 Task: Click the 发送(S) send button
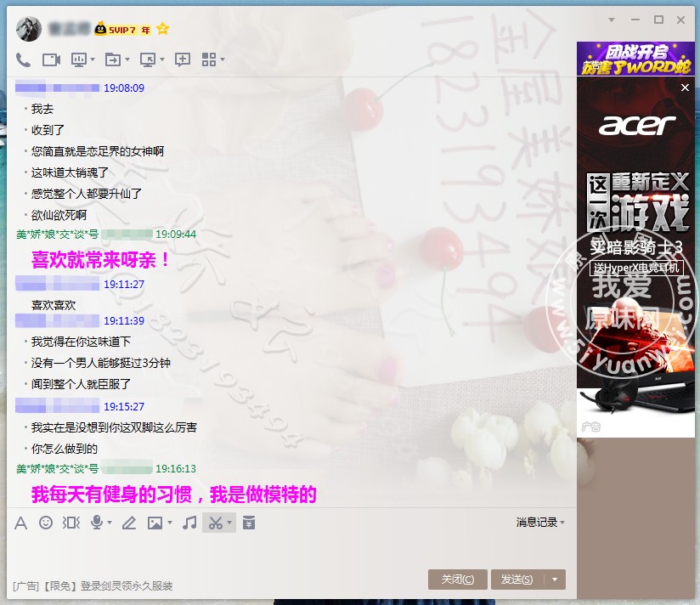[517, 580]
